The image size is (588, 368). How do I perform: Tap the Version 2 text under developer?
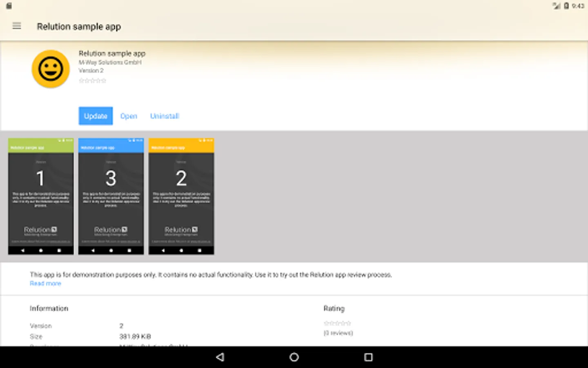[91, 70]
